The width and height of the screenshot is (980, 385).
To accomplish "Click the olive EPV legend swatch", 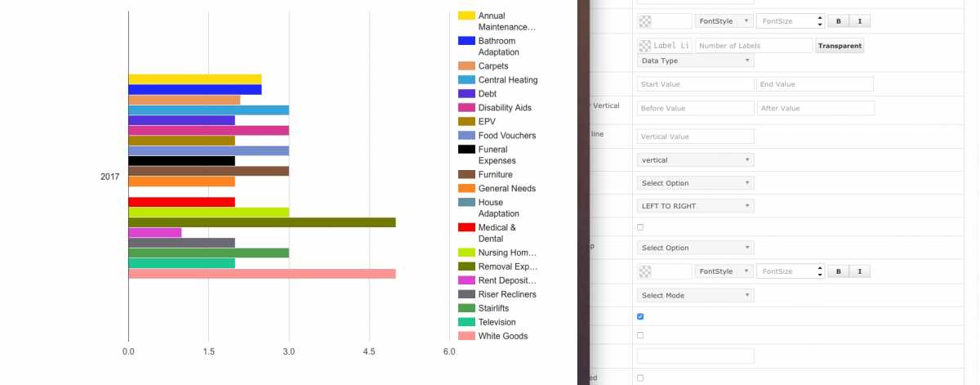I will pyautogui.click(x=466, y=122).
